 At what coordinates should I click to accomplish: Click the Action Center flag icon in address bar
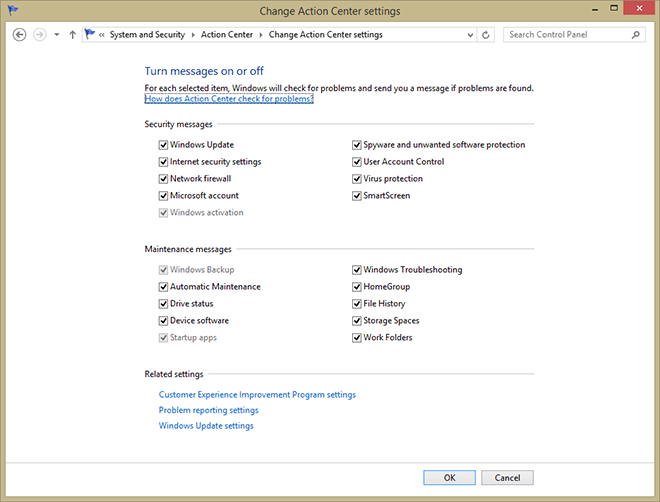coord(89,34)
